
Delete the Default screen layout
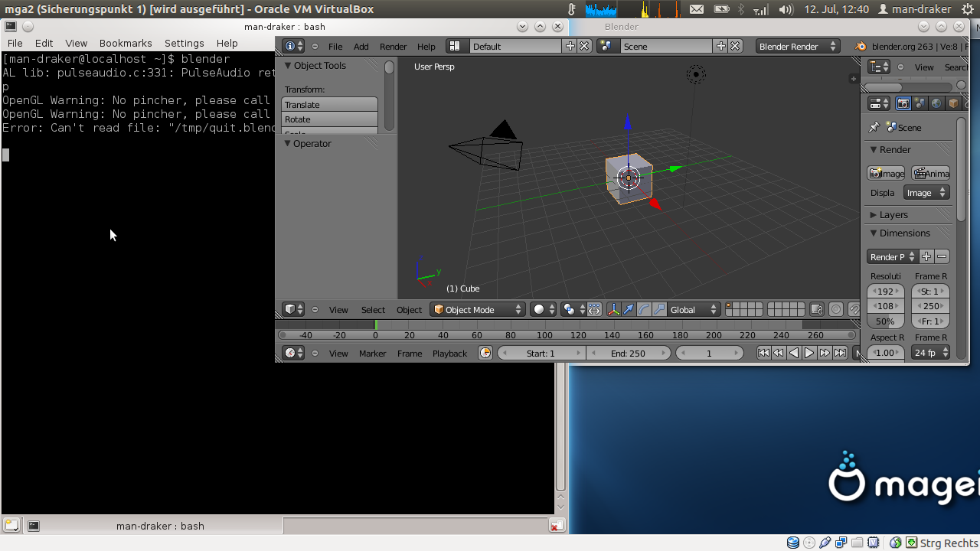pyautogui.click(x=584, y=46)
